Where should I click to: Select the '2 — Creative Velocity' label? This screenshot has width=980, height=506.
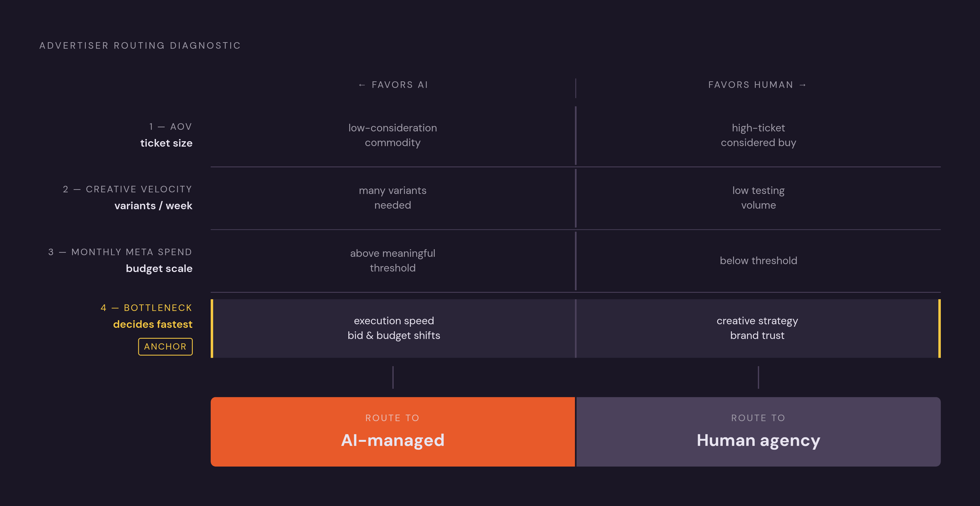[127, 189]
